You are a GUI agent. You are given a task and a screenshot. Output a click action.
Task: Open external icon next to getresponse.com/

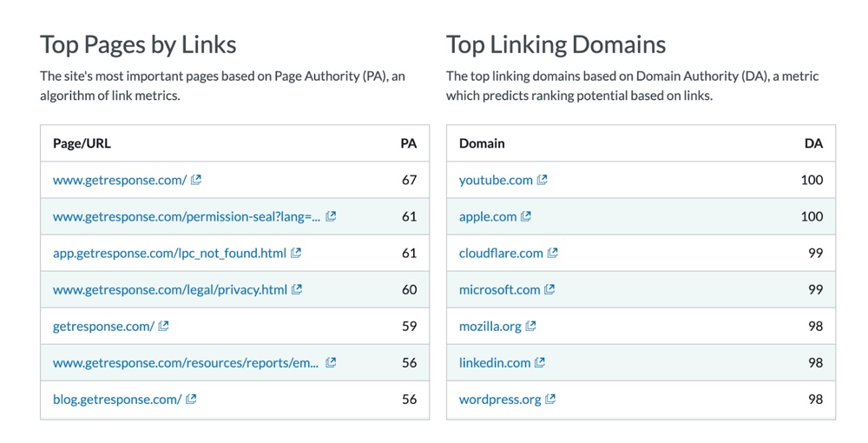pos(163,326)
